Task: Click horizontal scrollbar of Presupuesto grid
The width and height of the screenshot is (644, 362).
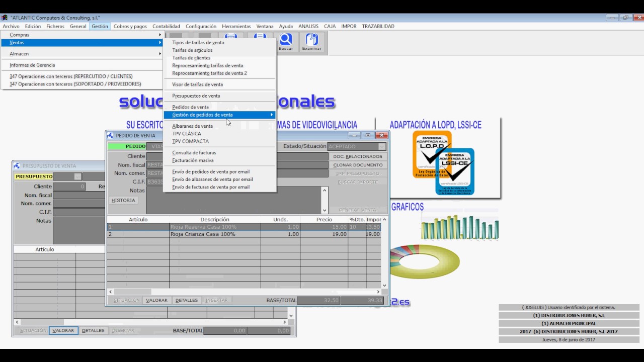Action: pyautogui.click(x=151, y=322)
